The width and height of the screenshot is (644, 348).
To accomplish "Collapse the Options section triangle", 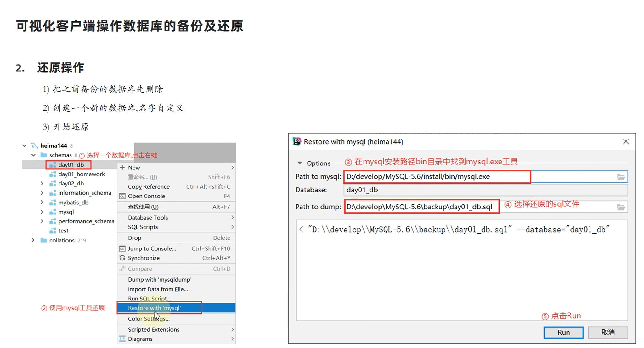I will 300,163.
